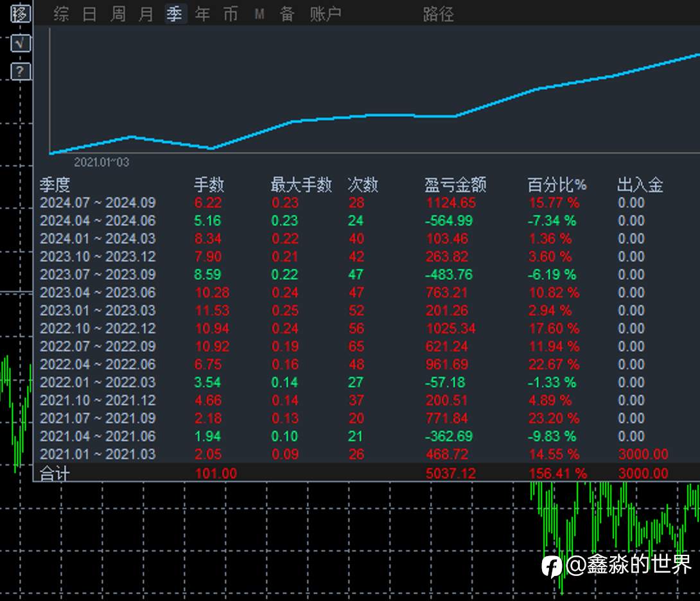Click the 合计 total row label
The width and height of the screenshot is (700, 601).
pos(55,473)
